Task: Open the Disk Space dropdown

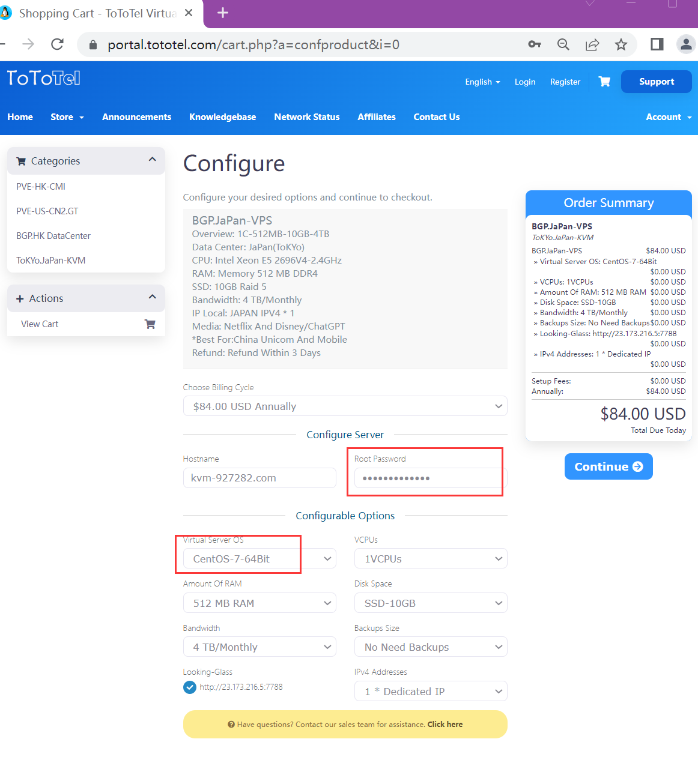Action: point(431,603)
